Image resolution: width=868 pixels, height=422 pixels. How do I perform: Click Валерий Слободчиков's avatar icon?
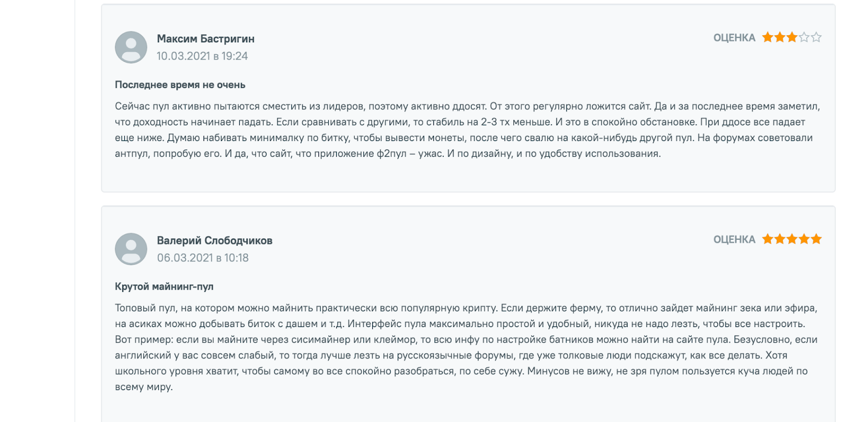tap(131, 249)
